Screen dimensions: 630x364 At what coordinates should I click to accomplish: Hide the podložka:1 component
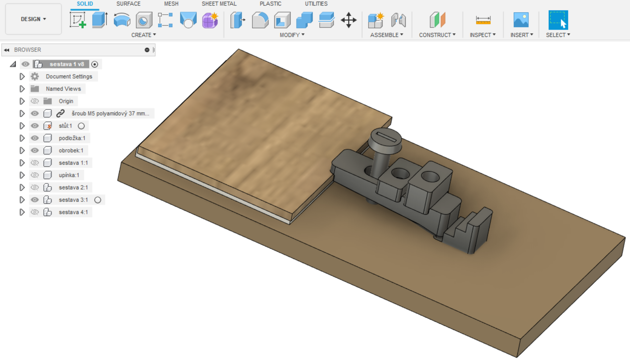[x=35, y=138]
